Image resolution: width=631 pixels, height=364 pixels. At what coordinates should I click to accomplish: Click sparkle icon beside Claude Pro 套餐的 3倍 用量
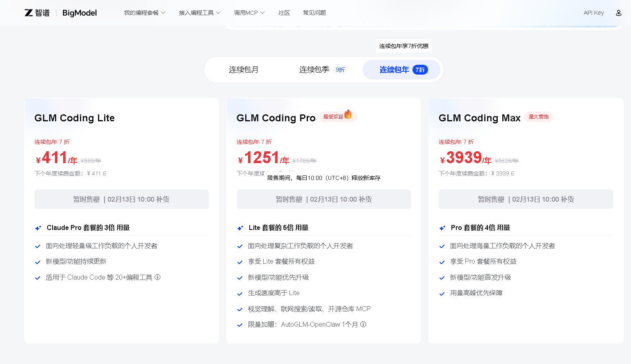point(38,228)
